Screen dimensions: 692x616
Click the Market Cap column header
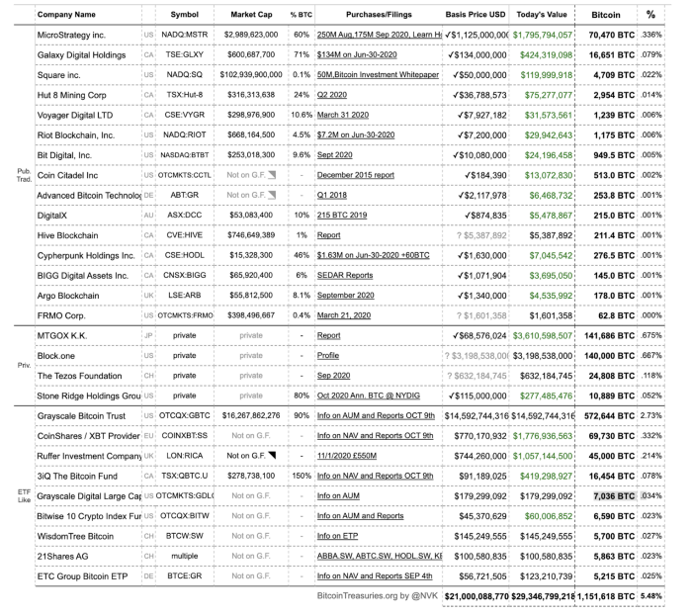[251, 15]
